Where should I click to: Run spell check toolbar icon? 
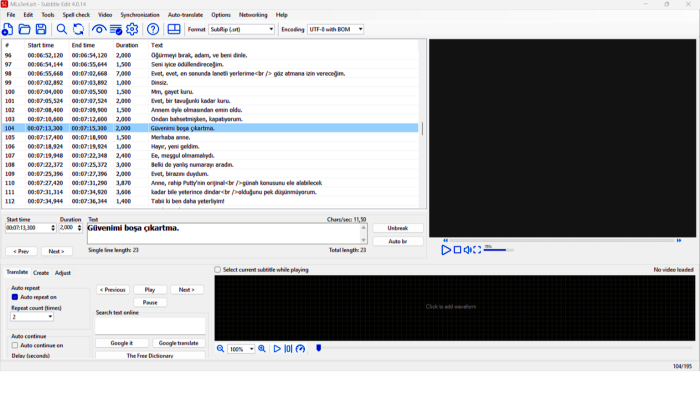[116, 29]
